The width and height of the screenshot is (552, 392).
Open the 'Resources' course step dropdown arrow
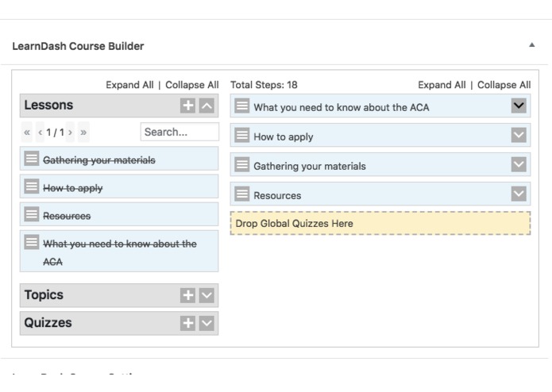pyautogui.click(x=519, y=194)
